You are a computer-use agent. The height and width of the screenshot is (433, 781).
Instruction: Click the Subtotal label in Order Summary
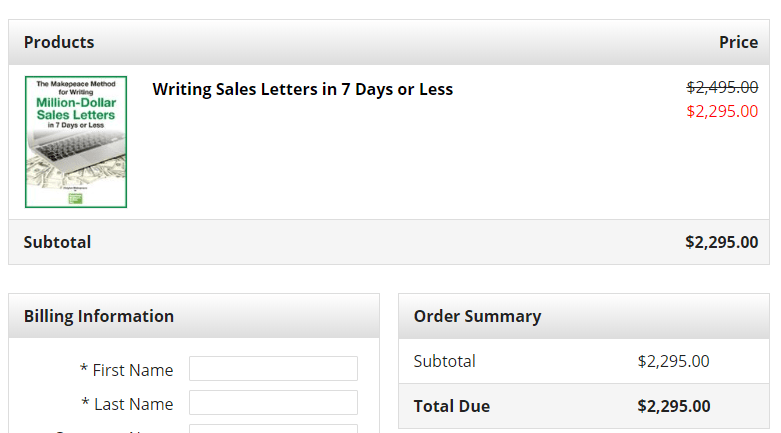click(445, 361)
